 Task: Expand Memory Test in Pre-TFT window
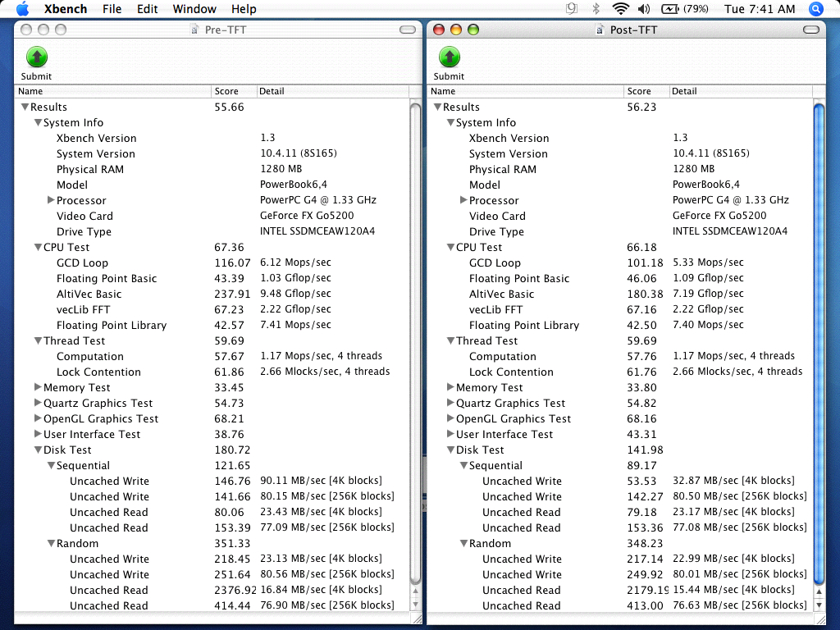[x=38, y=387]
